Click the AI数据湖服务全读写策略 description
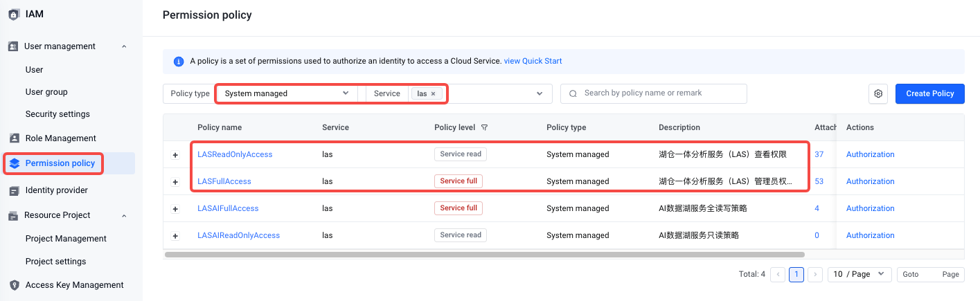The height and width of the screenshot is (301, 980). [703, 208]
